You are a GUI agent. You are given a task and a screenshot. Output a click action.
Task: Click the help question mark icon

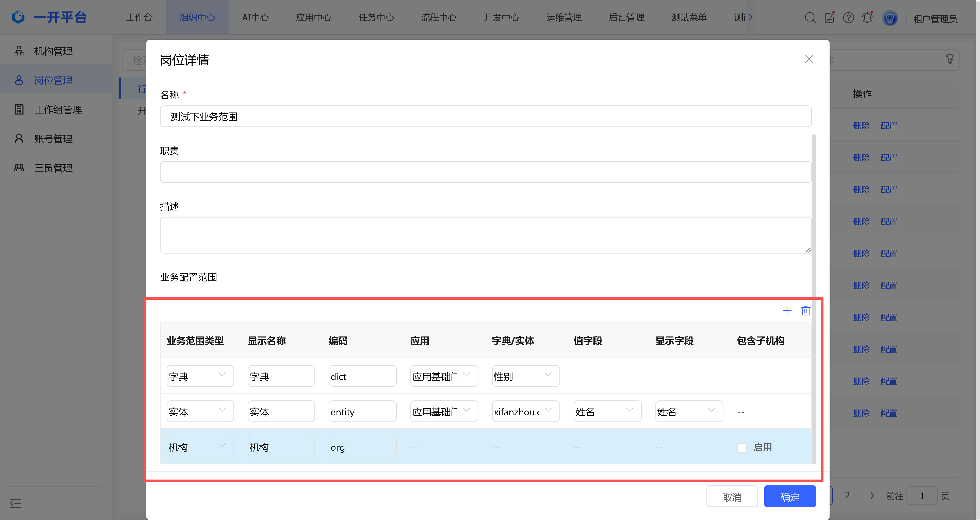point(848,18)
